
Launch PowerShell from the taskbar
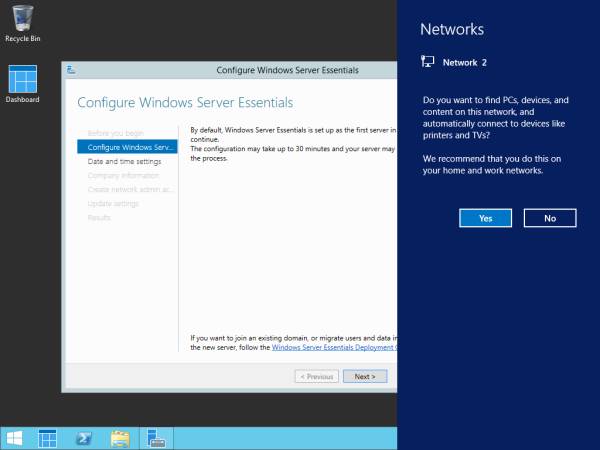point(83,439)
